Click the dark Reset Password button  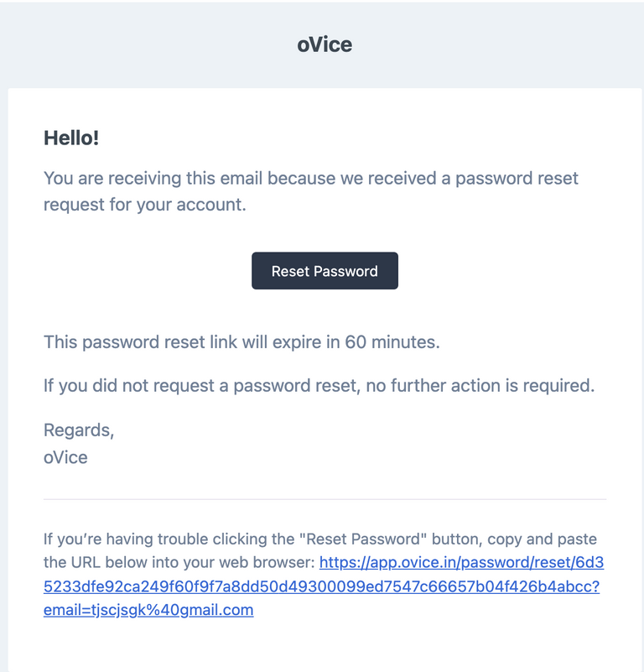325,271
